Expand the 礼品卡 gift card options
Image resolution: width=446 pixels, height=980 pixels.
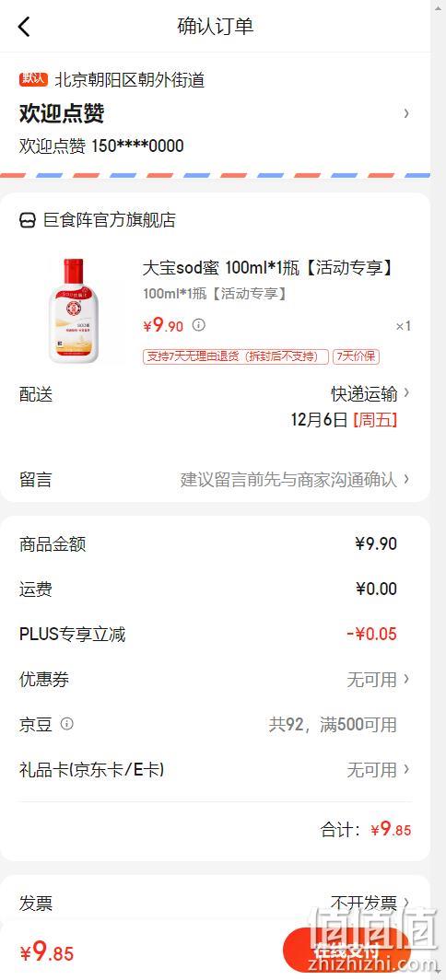point(216,769)
